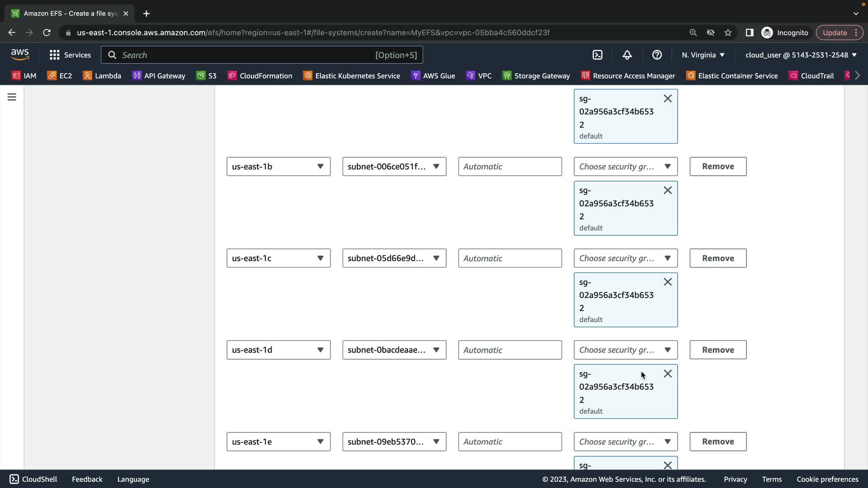Viewport: 868px width, 488px height.
Task: Open the Services grid menu
Action: tap(70, 55)
